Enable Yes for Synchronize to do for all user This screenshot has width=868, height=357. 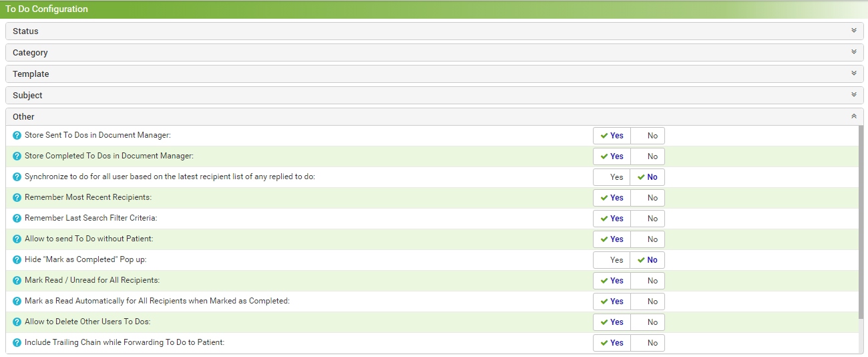(x=612, y=177)
